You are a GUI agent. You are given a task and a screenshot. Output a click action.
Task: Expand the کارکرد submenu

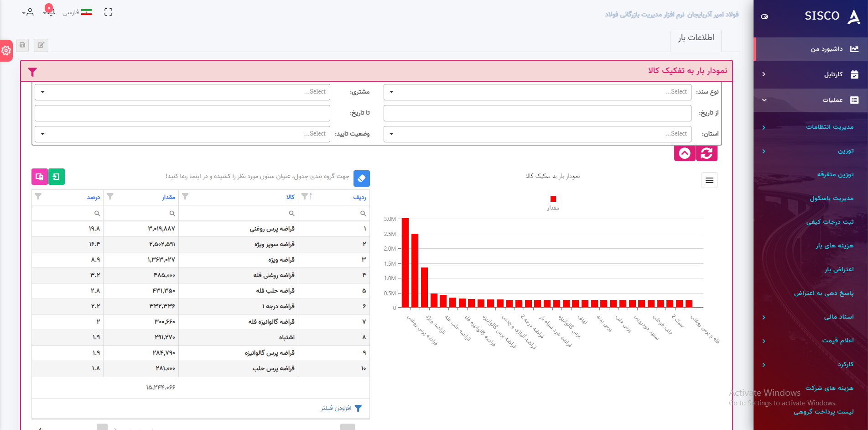811,364
